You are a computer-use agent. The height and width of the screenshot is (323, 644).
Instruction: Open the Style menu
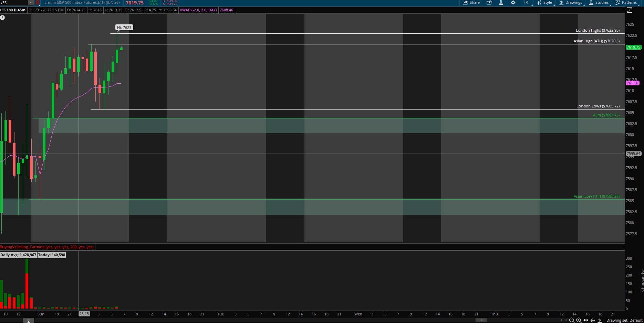545,2
